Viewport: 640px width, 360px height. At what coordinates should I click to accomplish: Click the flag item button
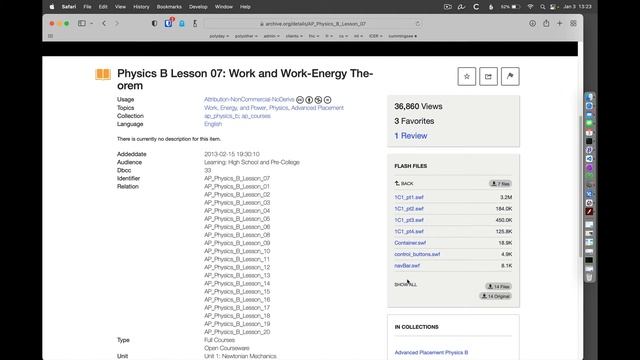(x=510, y=76)
